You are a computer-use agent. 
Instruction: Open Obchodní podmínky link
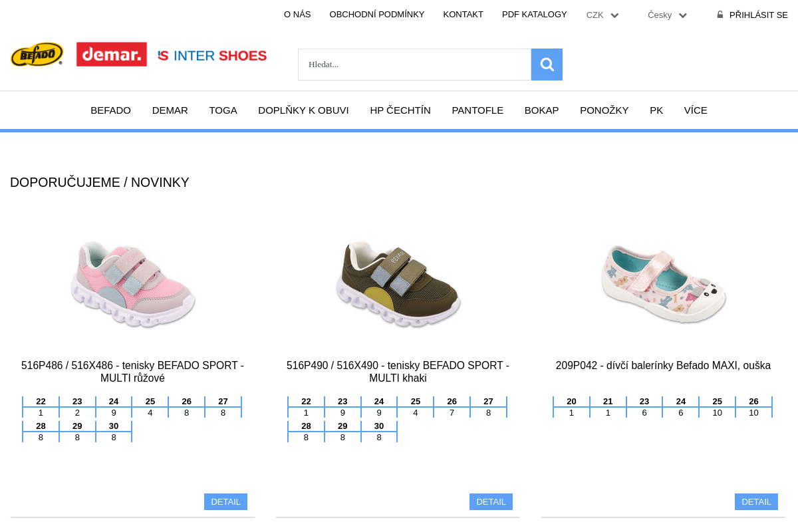tap(377, 15)
